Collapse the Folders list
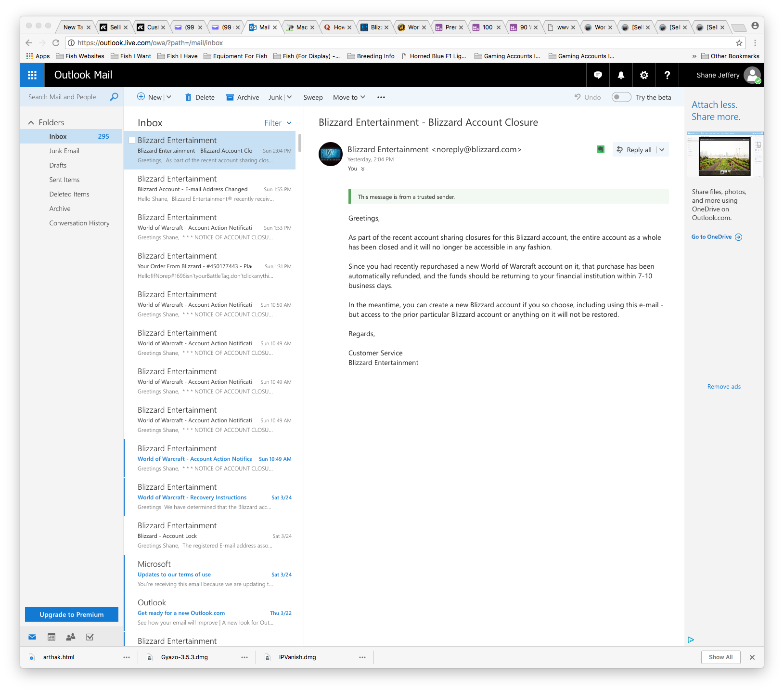The image size is (784, 692). [x=31, y=122]
